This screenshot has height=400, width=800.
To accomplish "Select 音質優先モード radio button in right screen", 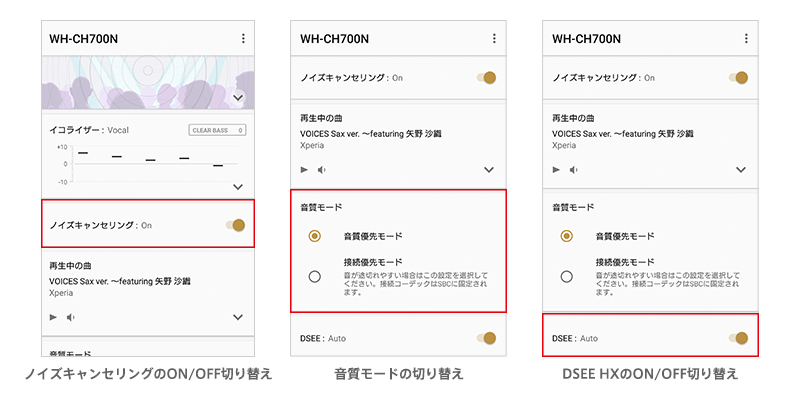I will tap(566, 236).
